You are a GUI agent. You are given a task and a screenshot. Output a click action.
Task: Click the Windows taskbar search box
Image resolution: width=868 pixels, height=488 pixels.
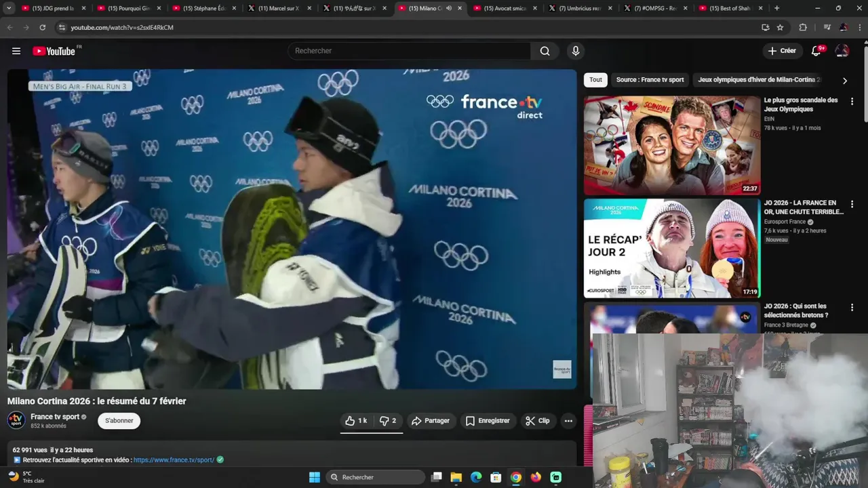(375, 477)
